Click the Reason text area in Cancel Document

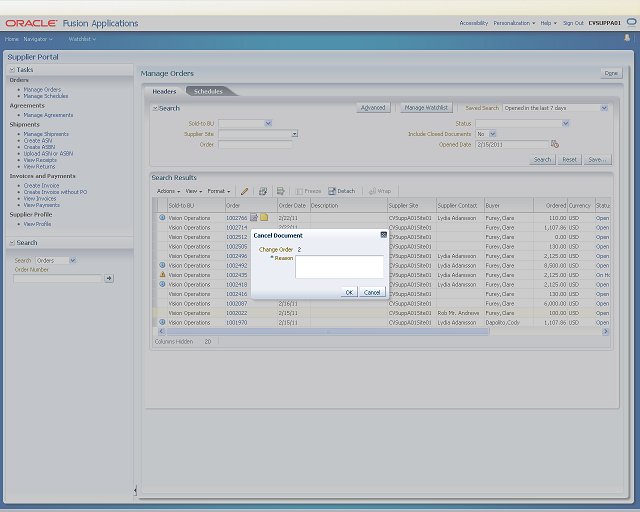click(339, 267)
